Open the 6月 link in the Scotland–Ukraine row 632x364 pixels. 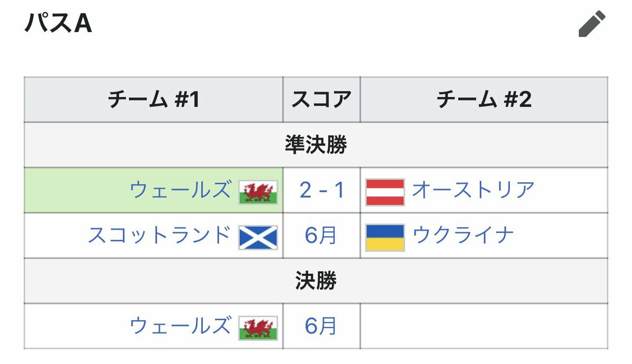click(x=321, y=236)
